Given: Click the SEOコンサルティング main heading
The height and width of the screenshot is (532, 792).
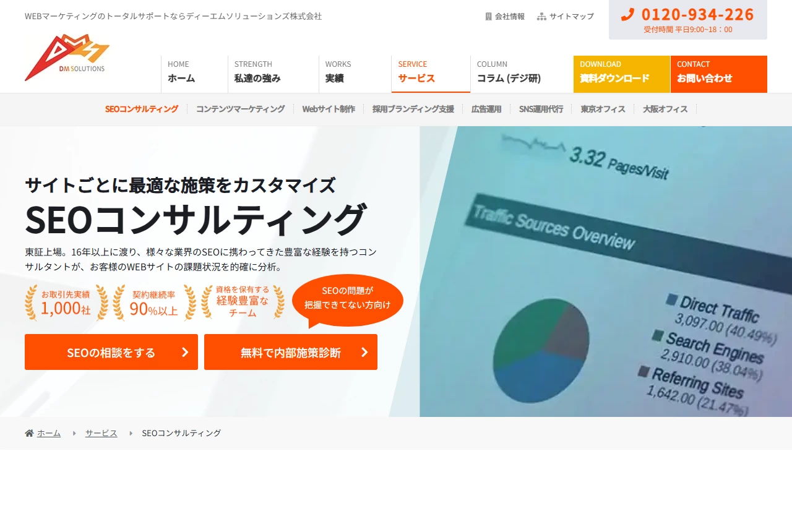Looking at the screenshot, I should (x=196, y=219).
